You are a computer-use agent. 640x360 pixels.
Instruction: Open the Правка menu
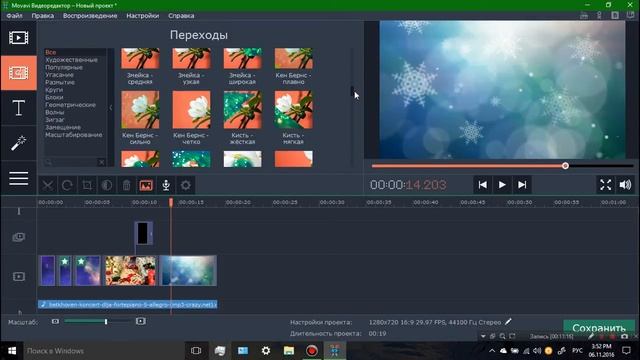point(42,16)
